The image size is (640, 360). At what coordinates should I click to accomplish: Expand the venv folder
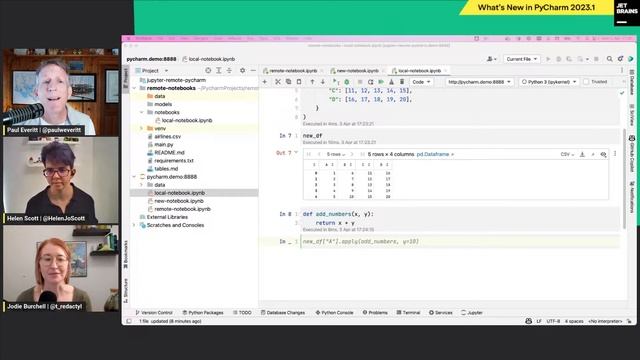coord(142,128)
